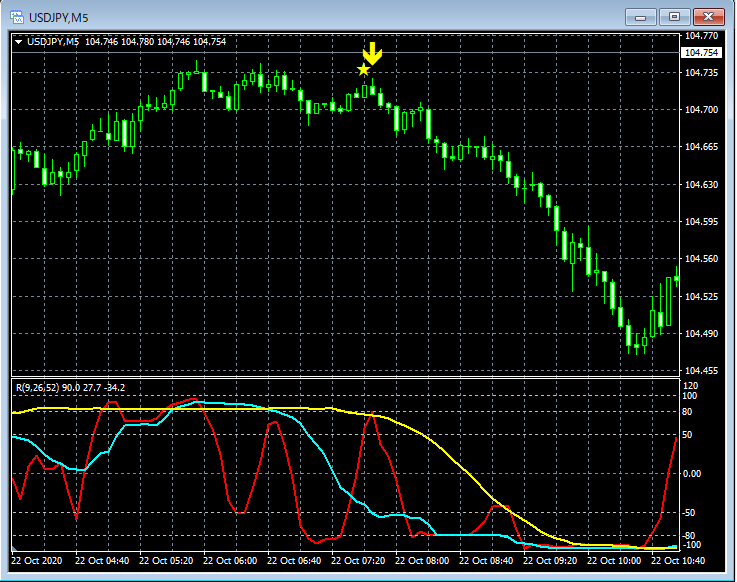Click price axis value 104.630
The width and height of the screenshot is (737, 582).
701,184
